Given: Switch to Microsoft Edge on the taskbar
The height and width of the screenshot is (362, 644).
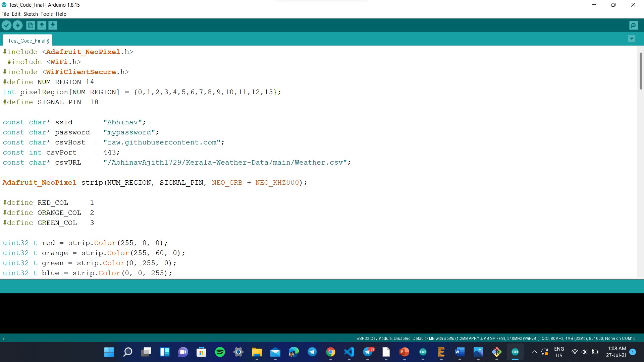Looking at the screenshot, I should coord(293,352).
